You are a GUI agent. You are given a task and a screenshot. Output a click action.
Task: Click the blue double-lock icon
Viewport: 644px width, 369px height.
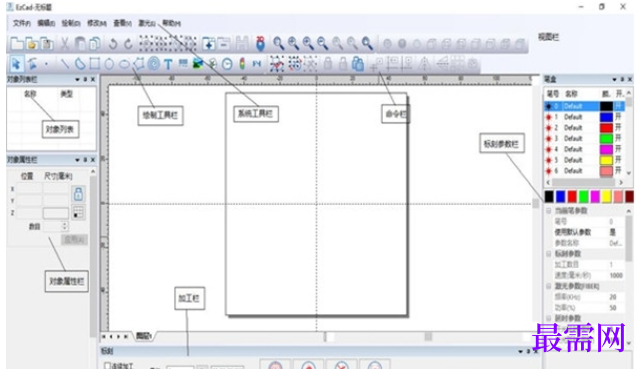click(x=358, y=64)
